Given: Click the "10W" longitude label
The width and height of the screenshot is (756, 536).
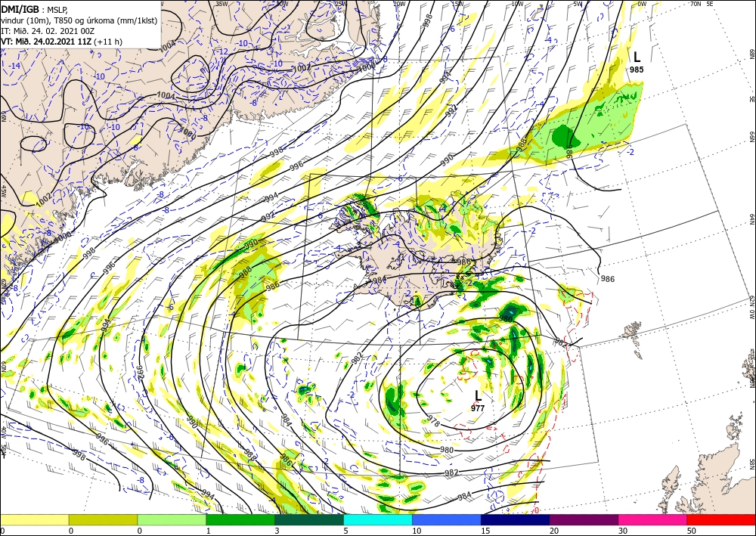Looking at the screenshot, I should coord(517,4).
